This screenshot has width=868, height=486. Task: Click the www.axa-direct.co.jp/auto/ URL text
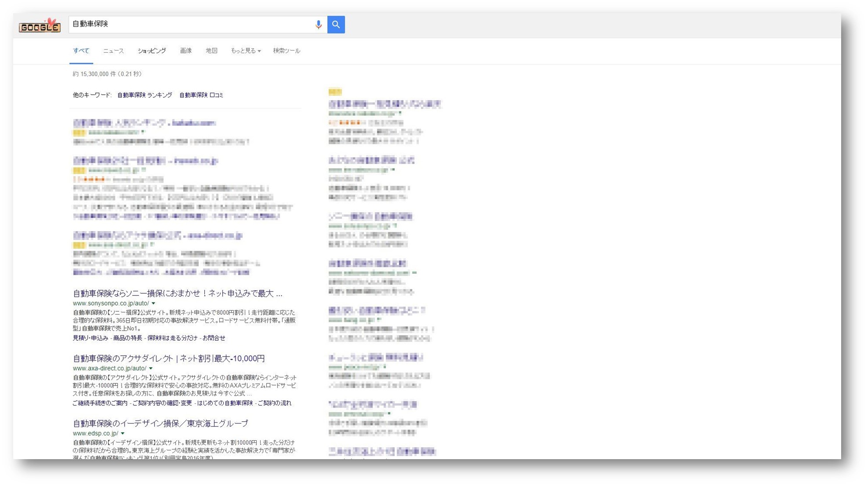coord(110,368)
